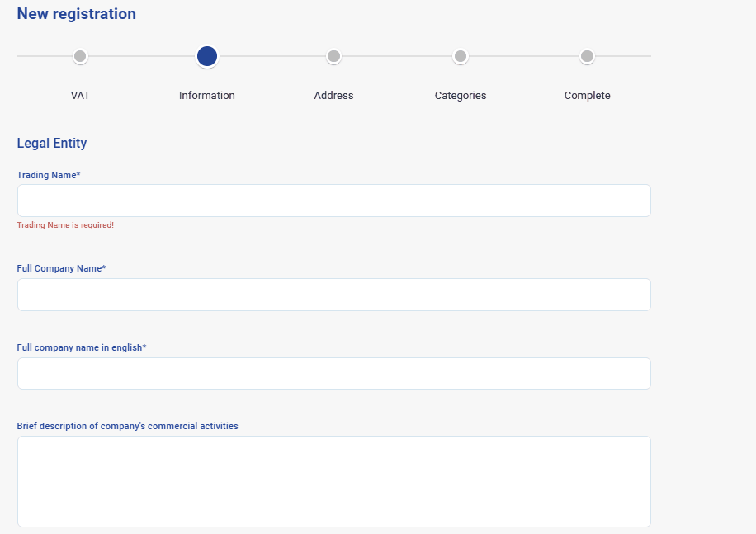Focus the Full Company Name field

(x=333, y=295)
